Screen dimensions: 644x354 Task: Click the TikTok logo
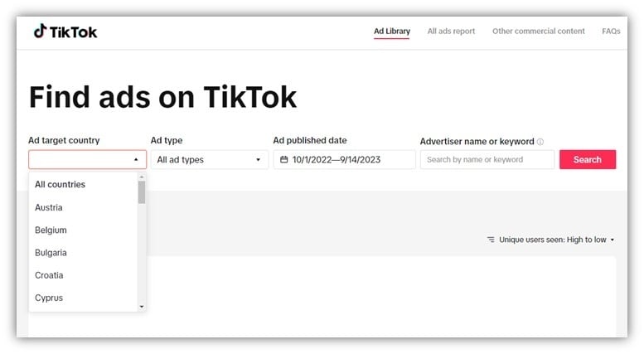click(65, 32)
